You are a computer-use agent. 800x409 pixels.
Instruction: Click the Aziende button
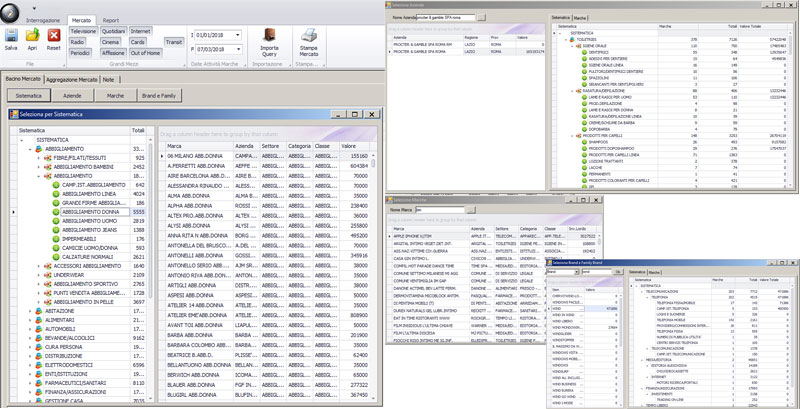(72, 93)
